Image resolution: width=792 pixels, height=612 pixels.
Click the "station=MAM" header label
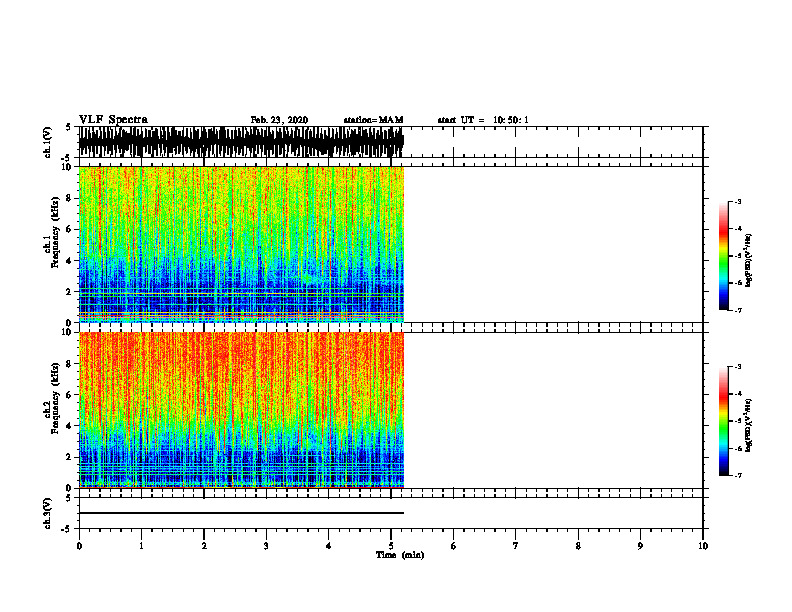pos(373,120)
